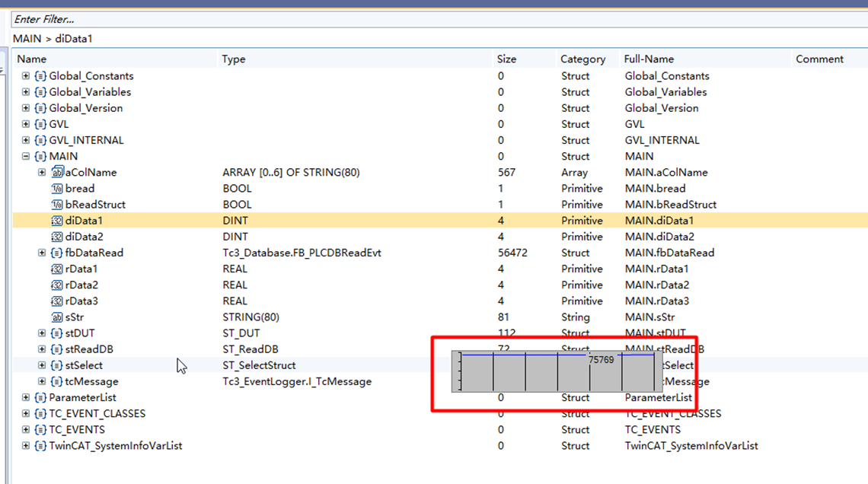Click the type 'Tc3_EventLogger.I_TcMessage'
868x484 pixels.
pos(297,381)
